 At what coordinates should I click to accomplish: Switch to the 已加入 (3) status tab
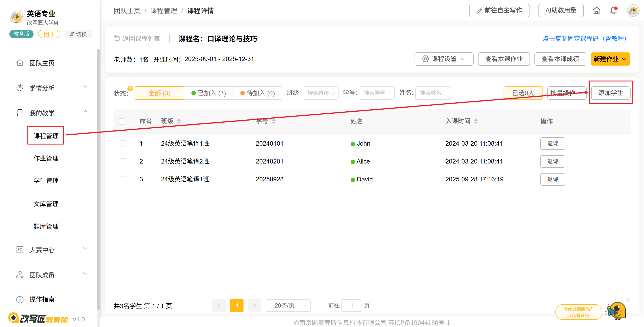pos(208,93)
